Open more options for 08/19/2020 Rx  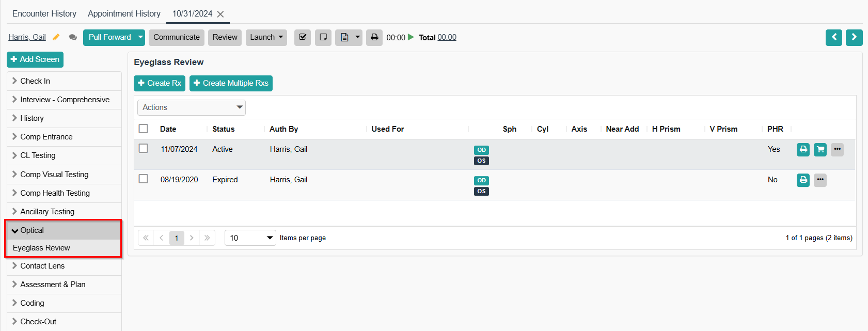pyautogui.click(x=820, y=180)
